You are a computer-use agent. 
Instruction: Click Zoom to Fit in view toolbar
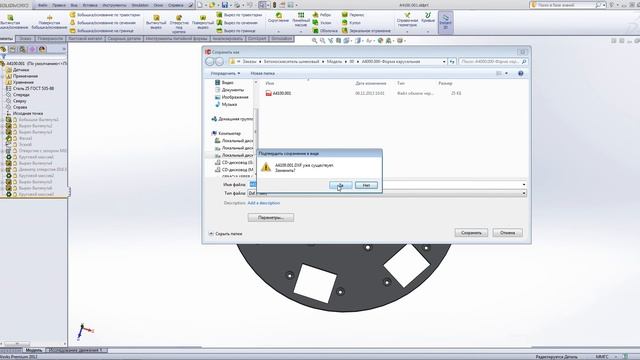314,40
